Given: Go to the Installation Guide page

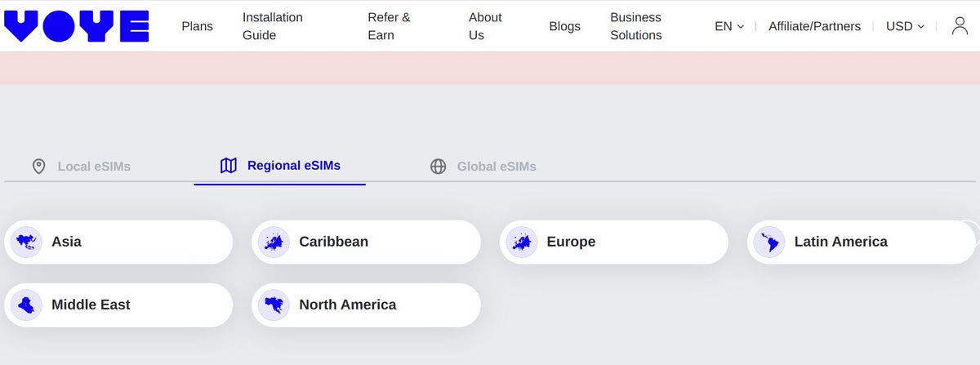Looking at the screenshot, I should coord(273,26).
